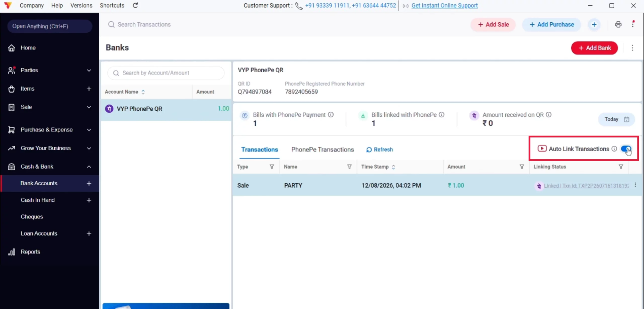
Task: Show info for Amount received on QR
Action: tap(549, 115)
